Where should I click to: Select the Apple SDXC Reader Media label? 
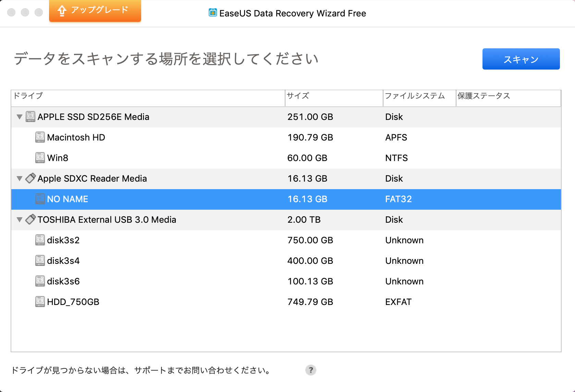(x=92, y=179)
